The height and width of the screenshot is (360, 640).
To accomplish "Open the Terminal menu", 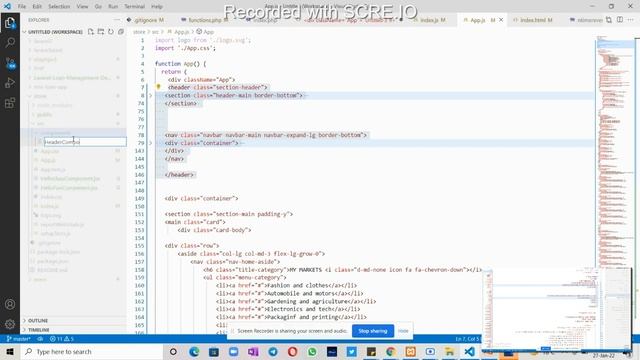I will [x=135, y=7].
